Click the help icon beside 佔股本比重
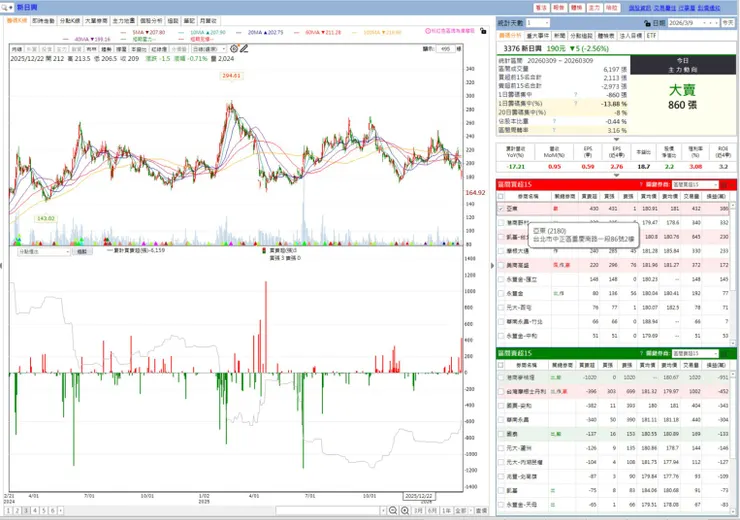Screen dimensions: 740x520 554,121
